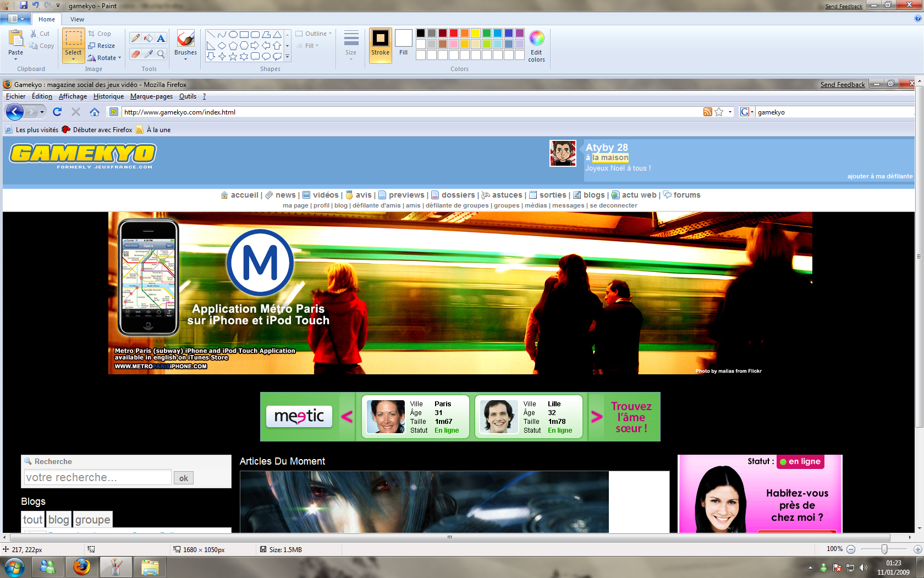924x578 pixels.
Task: Click the vertical scrollbar of the canvas
Action: (919, 257)
